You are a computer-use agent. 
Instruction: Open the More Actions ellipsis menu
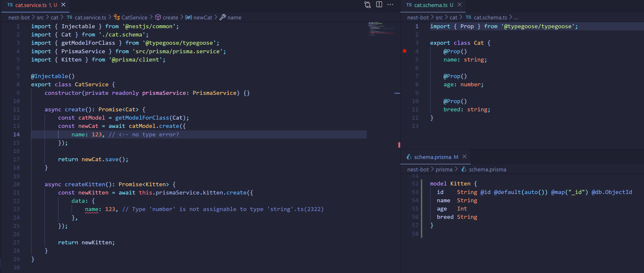(390, 5)
